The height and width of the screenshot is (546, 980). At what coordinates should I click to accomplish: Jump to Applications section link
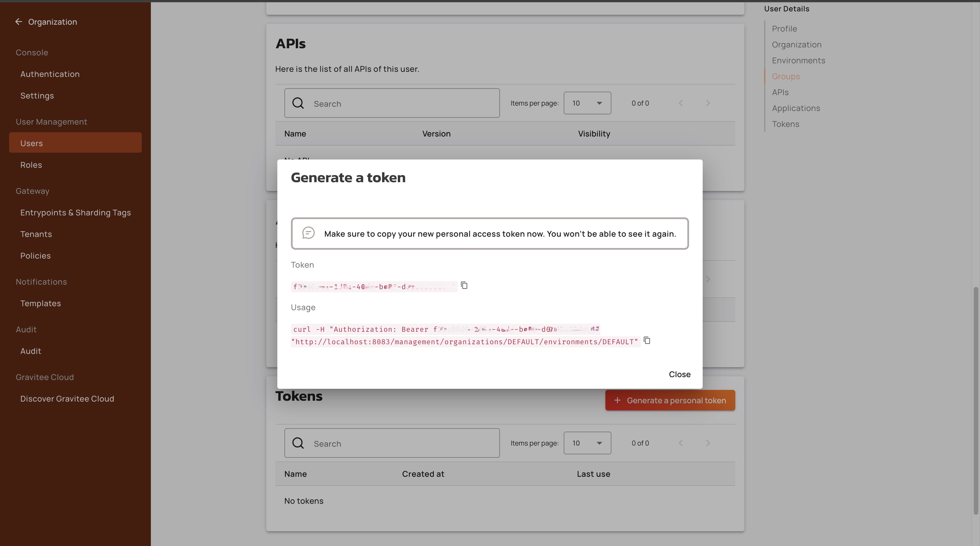795,108
